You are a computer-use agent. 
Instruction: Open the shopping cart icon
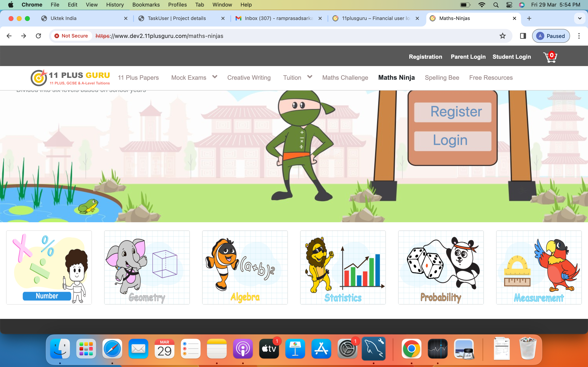(x=550, y=57)
